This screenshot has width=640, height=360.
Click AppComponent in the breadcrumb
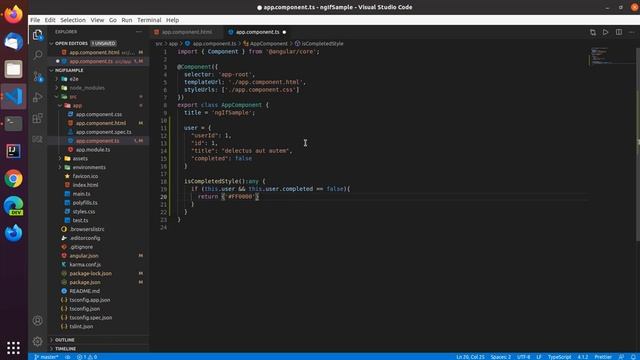coord(269,44)
